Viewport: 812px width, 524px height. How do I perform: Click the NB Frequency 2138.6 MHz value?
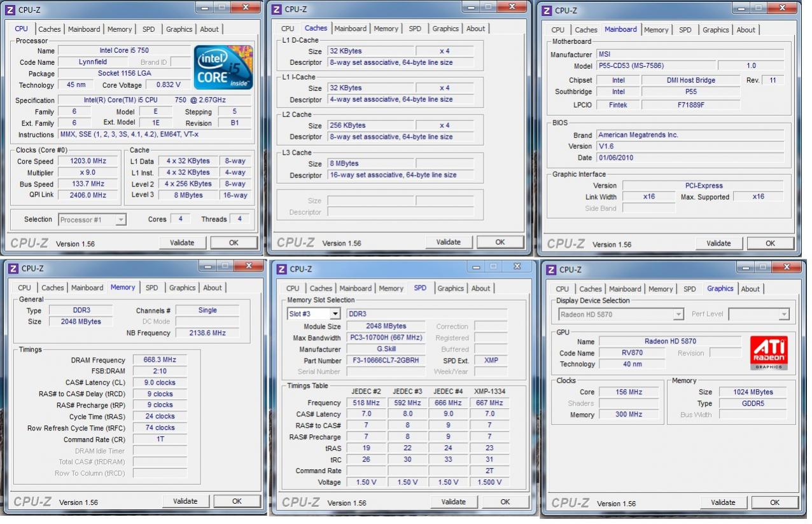(207, 333)
